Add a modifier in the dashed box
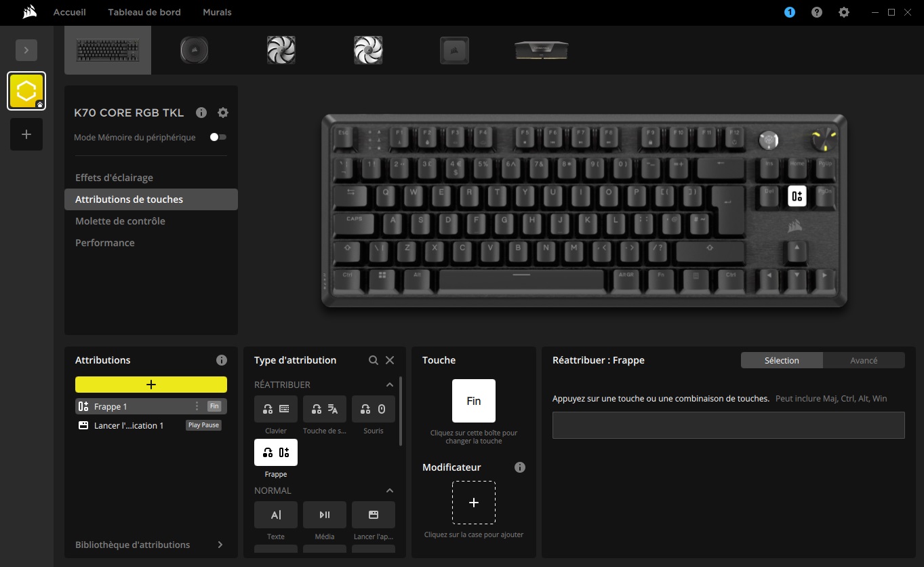924x567 pixels. pyautogui.click(x=473, y=503)
